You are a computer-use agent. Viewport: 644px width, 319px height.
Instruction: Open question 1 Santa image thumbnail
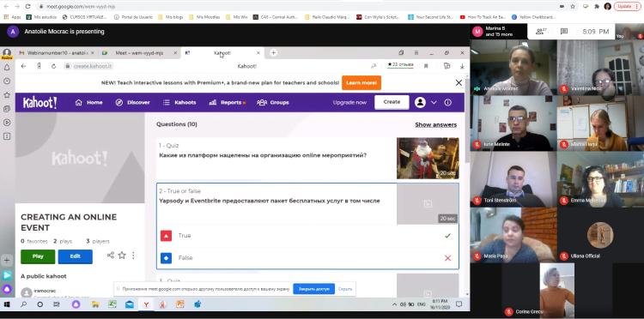pyautogui.click(x=428, y=159)
